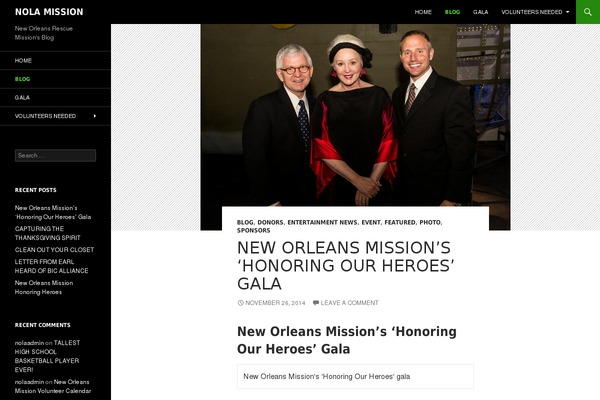Image resolution: width=600 pixels, height=400 pixels.
Task: Click the gala featured photo
Action: pyautogui.click(x=355, y=115)
